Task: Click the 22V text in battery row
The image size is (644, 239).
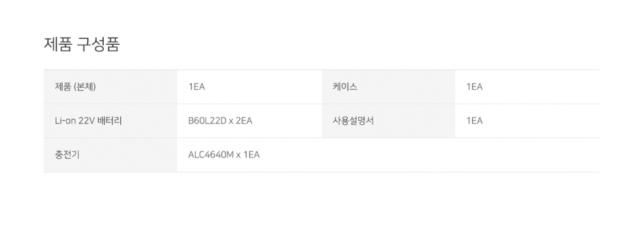Action: tap(87, 121)
